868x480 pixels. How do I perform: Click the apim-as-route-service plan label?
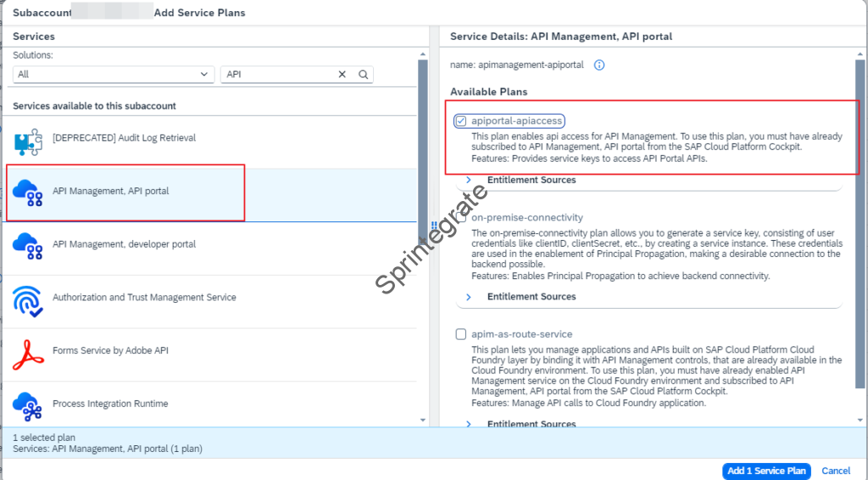point(521,334)
